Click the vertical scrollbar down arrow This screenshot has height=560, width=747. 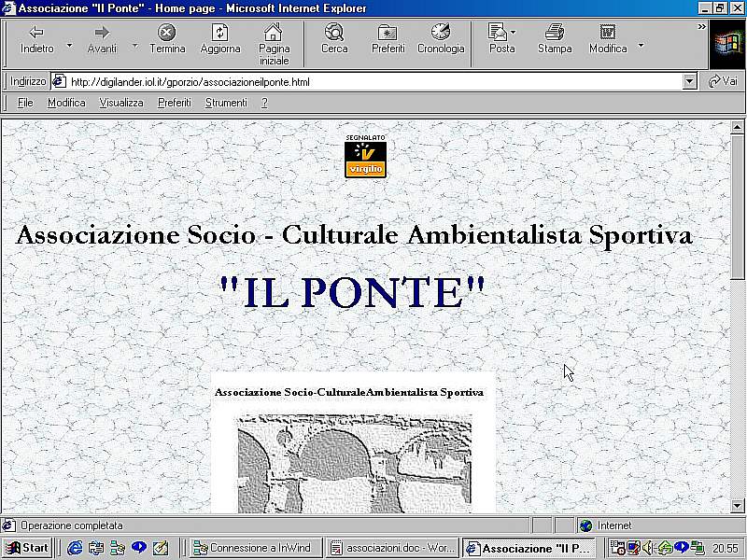tap(738, 505)
